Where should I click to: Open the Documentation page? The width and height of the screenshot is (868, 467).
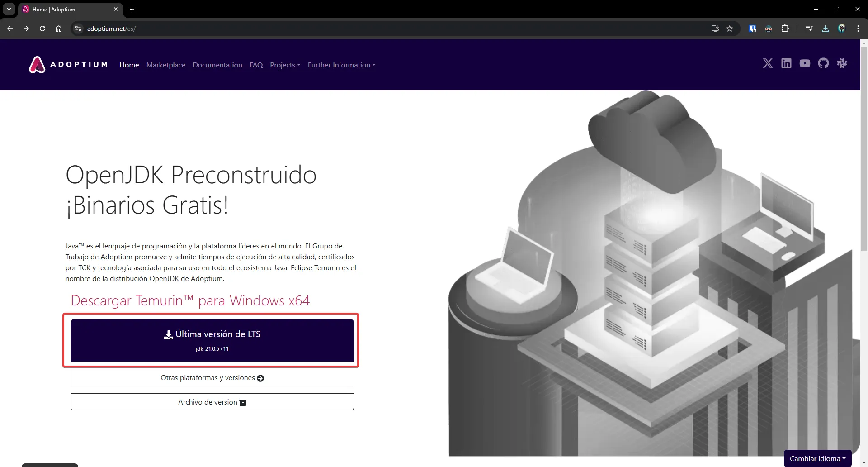point(217,65)
